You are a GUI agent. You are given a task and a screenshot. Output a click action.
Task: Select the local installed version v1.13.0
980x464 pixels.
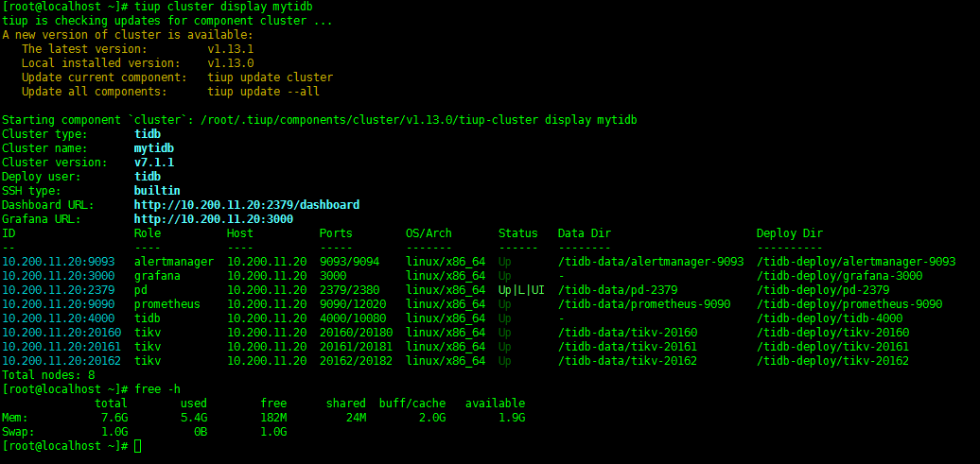231,63
